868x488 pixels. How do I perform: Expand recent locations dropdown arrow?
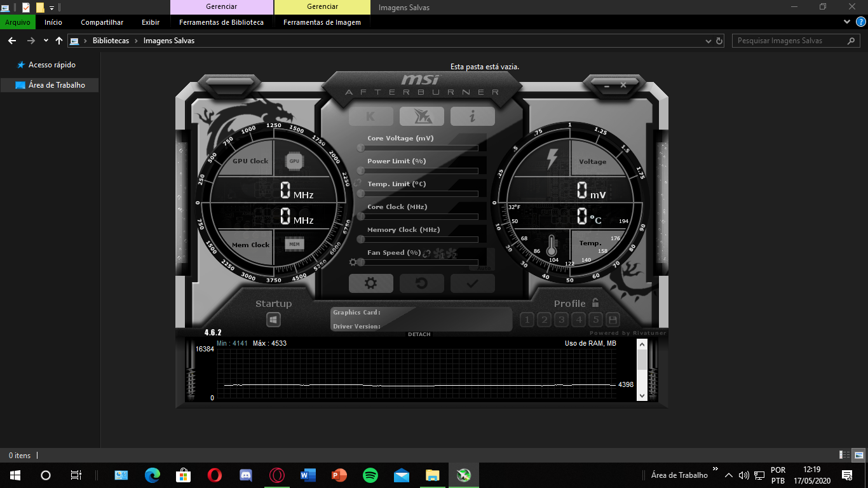pyautogui.click(x=46, y=41)
